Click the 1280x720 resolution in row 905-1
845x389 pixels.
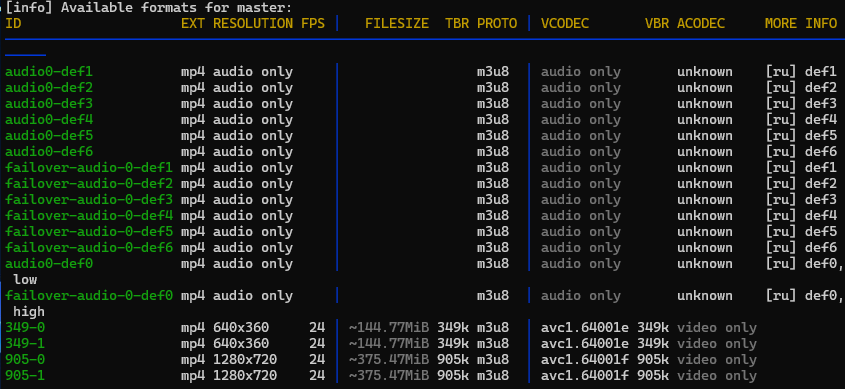pos(245,376)
